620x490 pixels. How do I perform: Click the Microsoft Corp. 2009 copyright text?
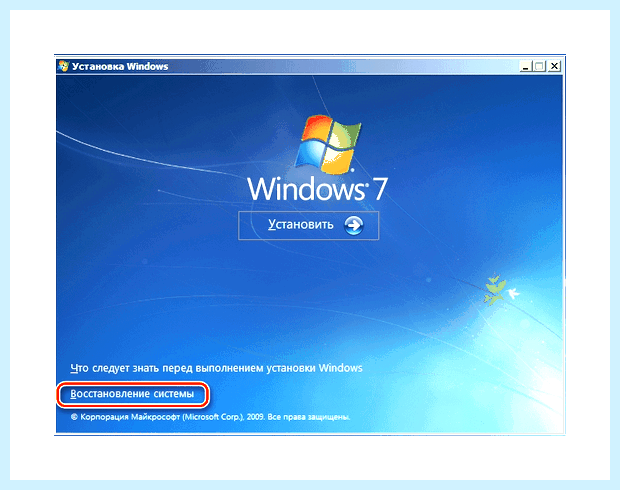210,417
